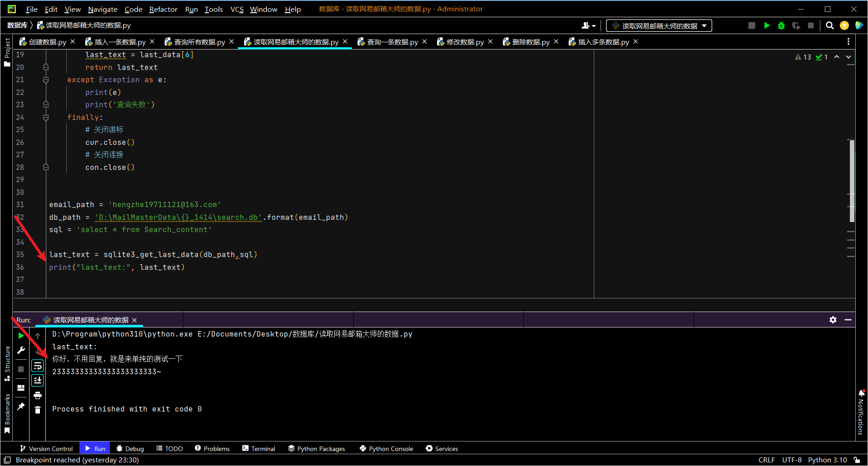Image resolution: width=868 pixels, height=466 pixels.
Task: Open Search Everywhere magnifier icon
Action: (830, 25)
